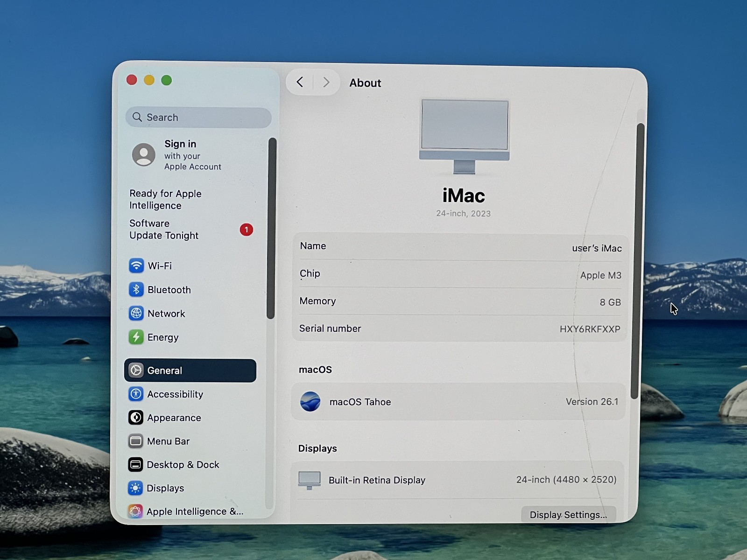Open Displays via the sun icon
The width and height of the screenshot is (747, 560).
click(135, 488)
